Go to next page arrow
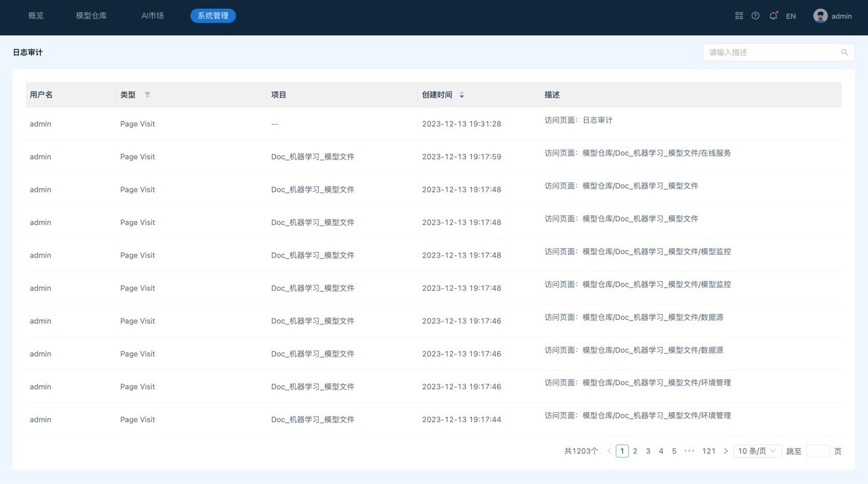The width and height of the screenshot is (868, 484). [x=726, y=451]
